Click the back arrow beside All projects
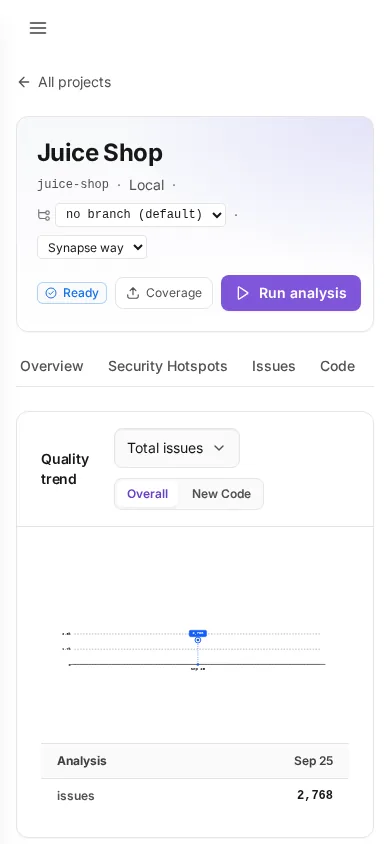 (24, 82)
